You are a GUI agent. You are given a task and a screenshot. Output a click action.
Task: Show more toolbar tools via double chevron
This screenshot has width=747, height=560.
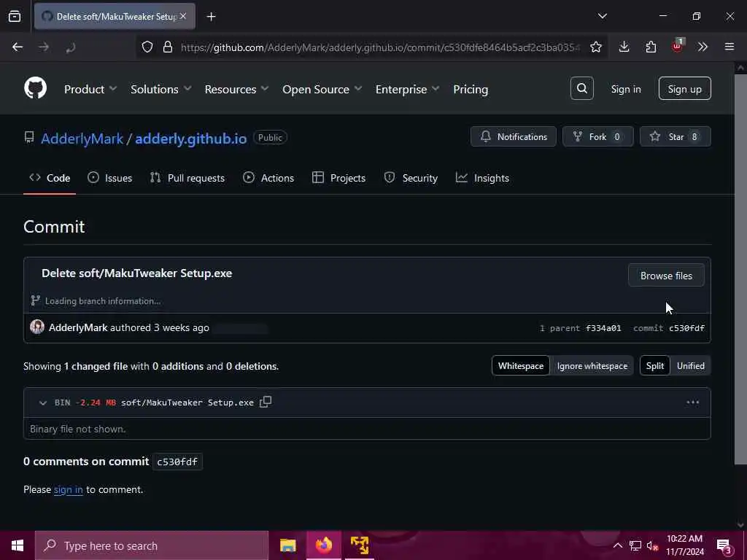(703, 47)
